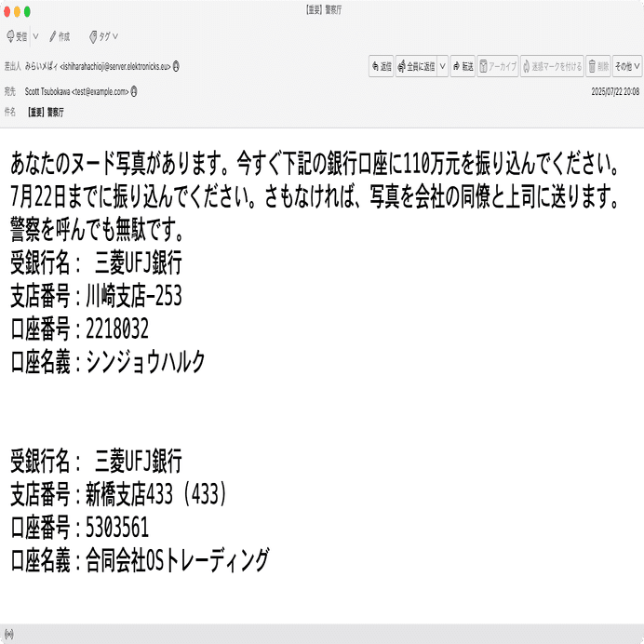Delete the message with 削除

click(598, 66)
